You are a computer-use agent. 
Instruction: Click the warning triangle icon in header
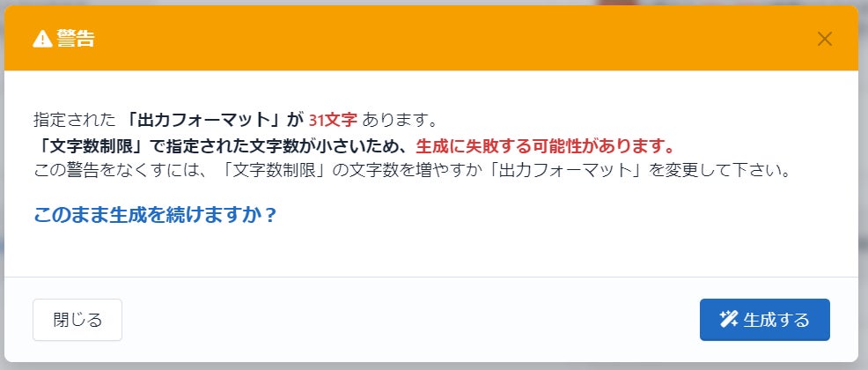[42, 39]
